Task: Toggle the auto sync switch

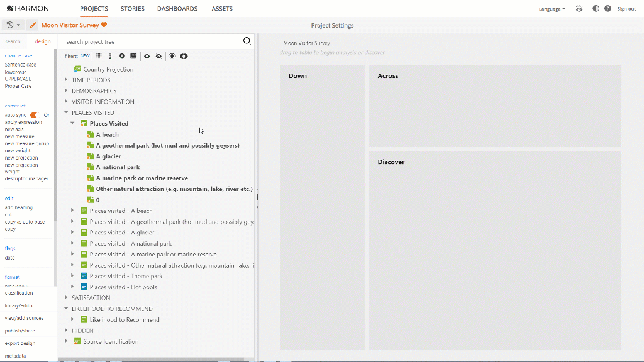Action: point(34,115)
